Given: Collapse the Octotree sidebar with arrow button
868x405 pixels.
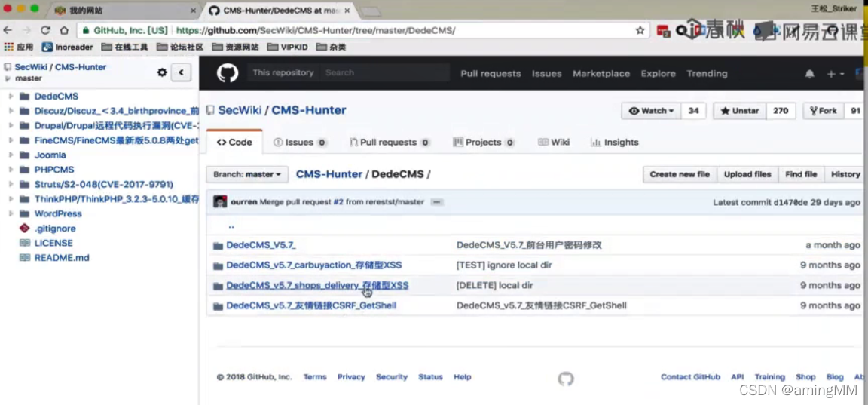Looking at the screenshot, I should coord(181,72).
